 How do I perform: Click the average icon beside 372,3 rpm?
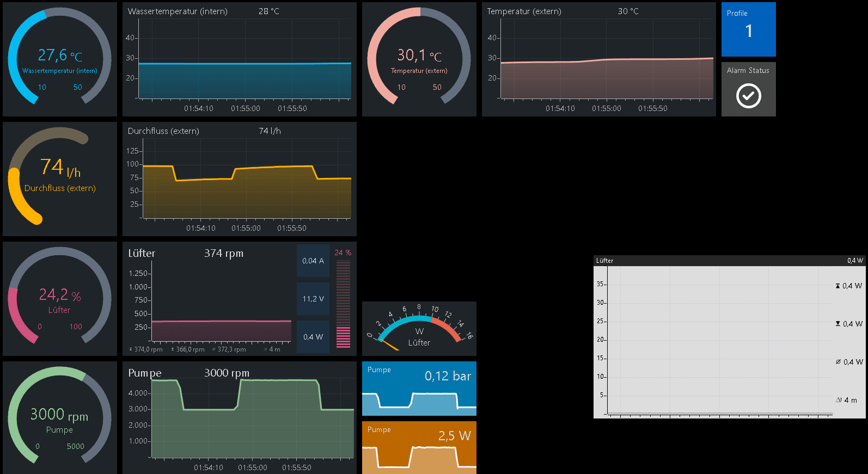point(213,349)
